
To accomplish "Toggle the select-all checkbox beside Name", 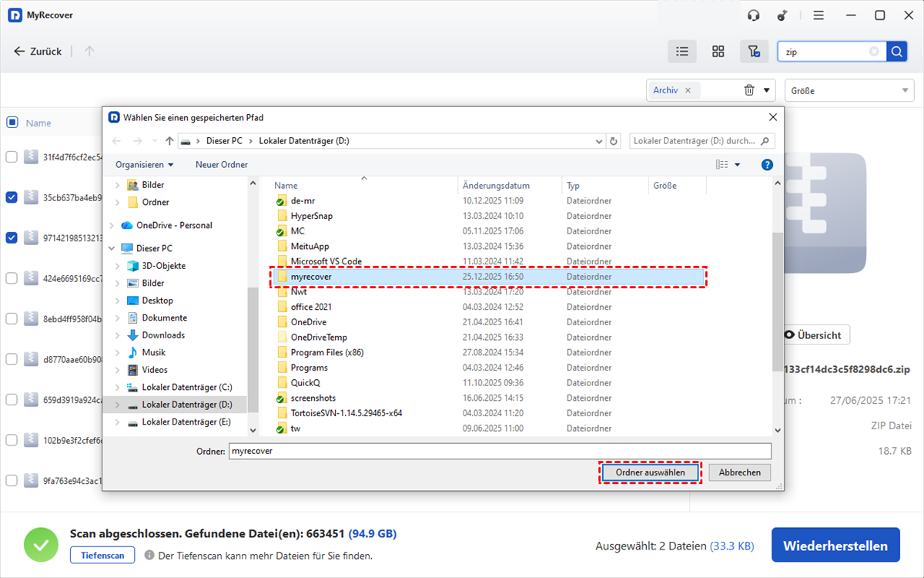I will click(12, 123).
